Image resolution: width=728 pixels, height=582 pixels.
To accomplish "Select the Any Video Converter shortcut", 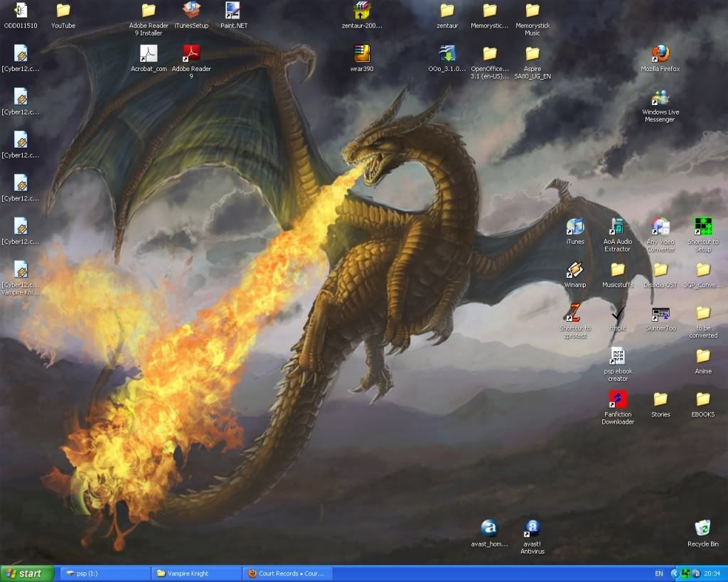I will point(660,227).
